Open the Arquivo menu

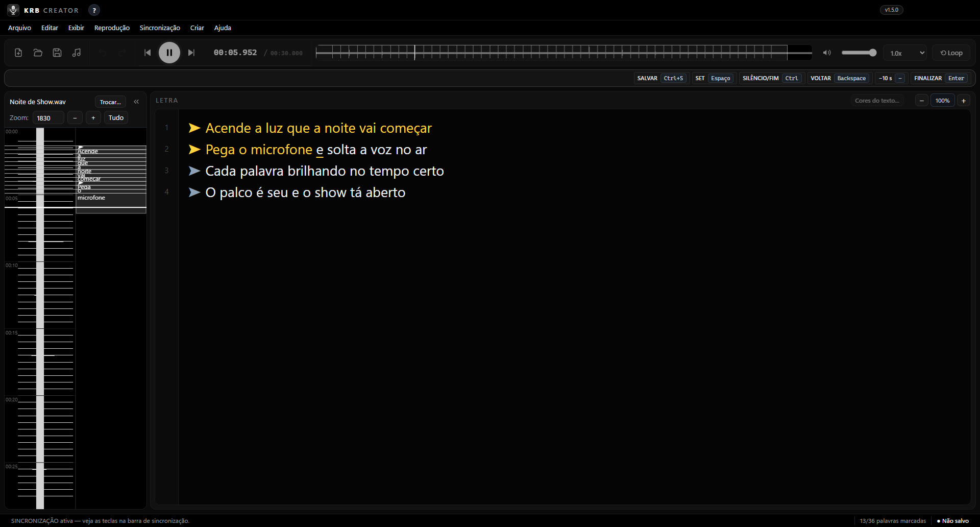[19, 28]
